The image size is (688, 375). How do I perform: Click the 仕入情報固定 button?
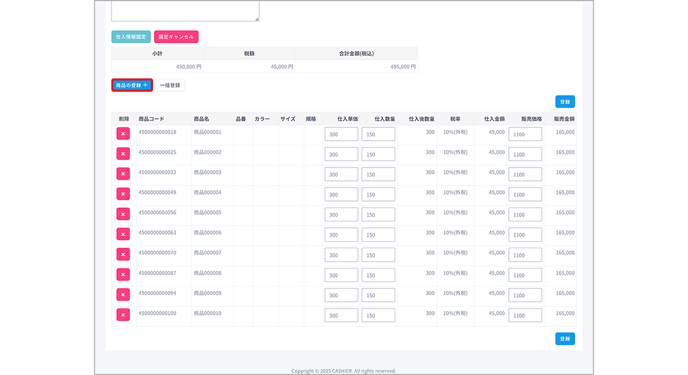pyautogui.click(x=131, y=37)
